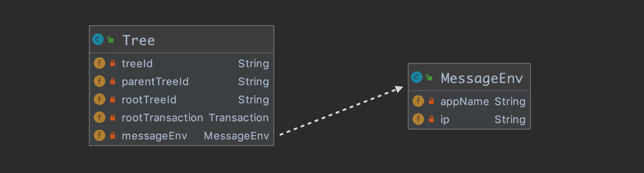Click the rootTransaction field name

click(x=162, y=118)
